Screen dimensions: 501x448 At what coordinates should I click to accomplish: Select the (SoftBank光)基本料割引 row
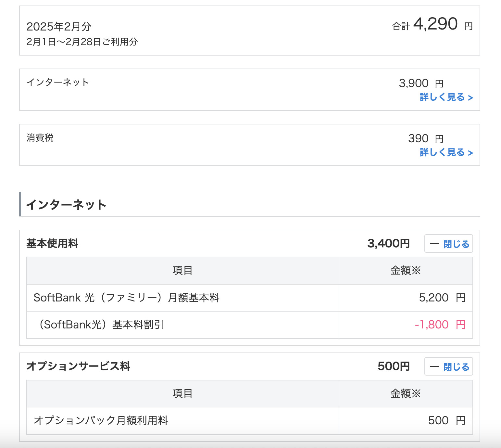[101, 325]
